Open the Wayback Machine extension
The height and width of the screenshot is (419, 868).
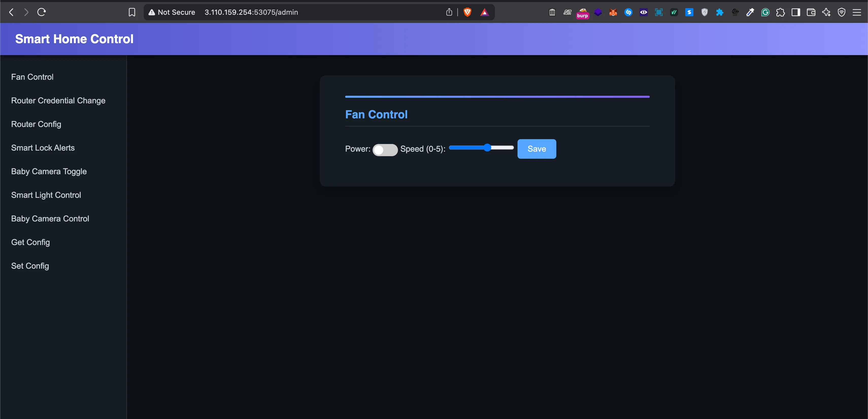pyautogui.click(x=552, y=12)
